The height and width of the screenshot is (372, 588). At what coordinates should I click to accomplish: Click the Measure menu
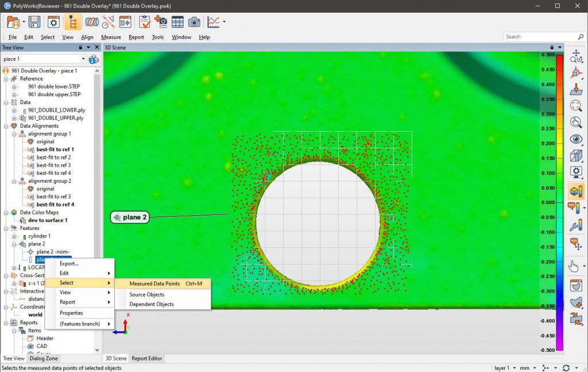(x=110, y=37)
